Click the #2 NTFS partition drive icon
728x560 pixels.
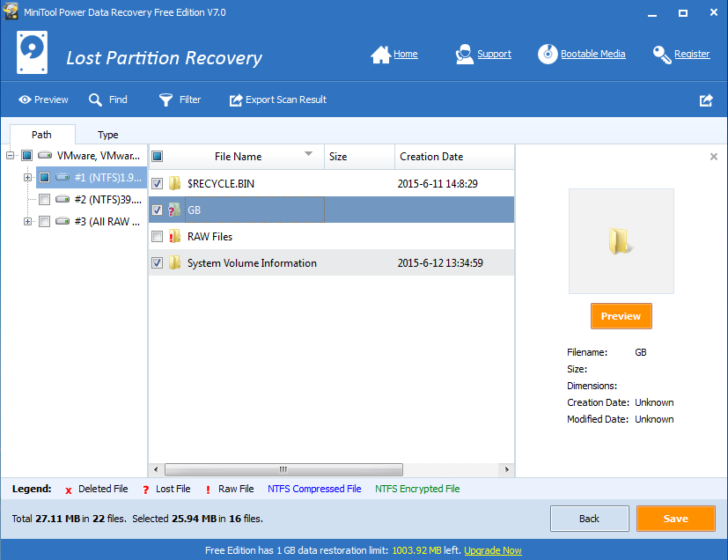point(63,199)
